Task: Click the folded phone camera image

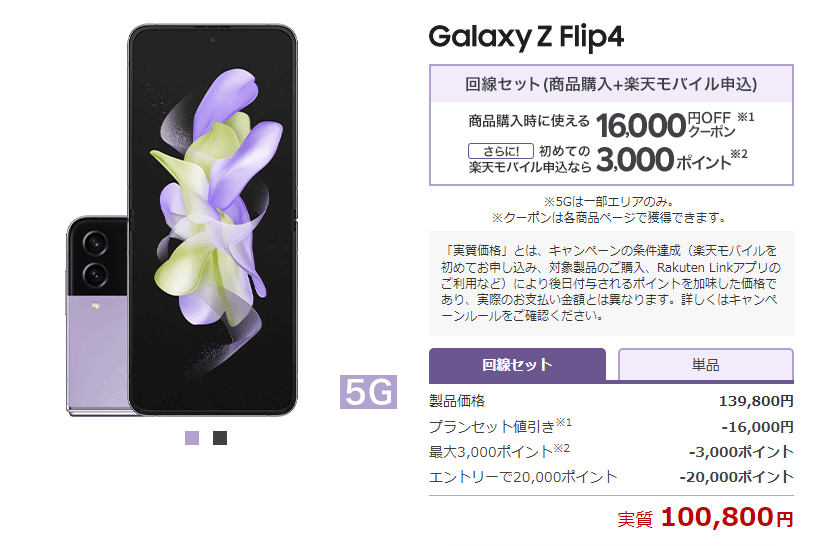Action: point(97,315)
